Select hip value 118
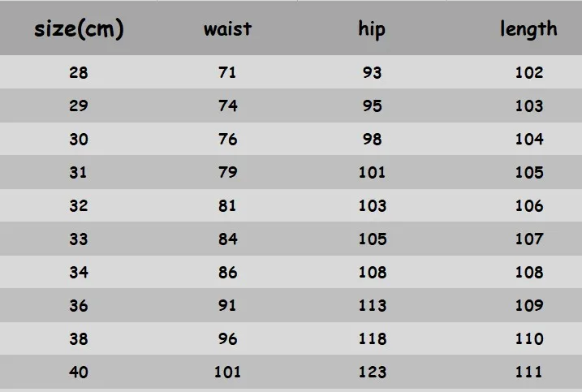Screen dimensions: 582x392 (373, 338)
